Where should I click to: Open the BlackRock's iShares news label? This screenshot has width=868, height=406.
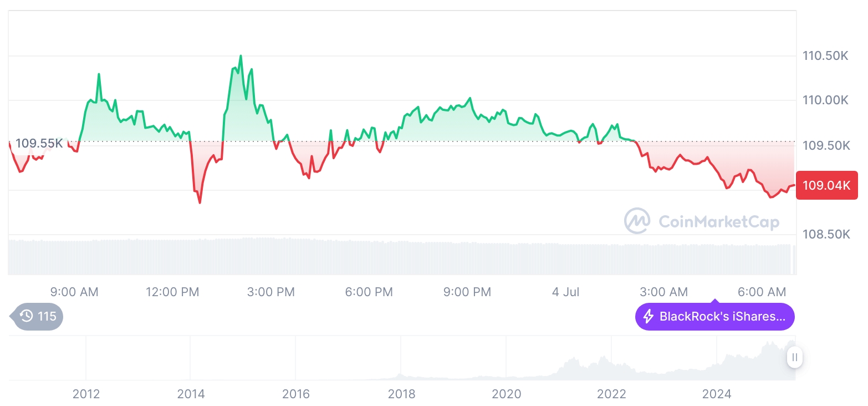point(722,317)
